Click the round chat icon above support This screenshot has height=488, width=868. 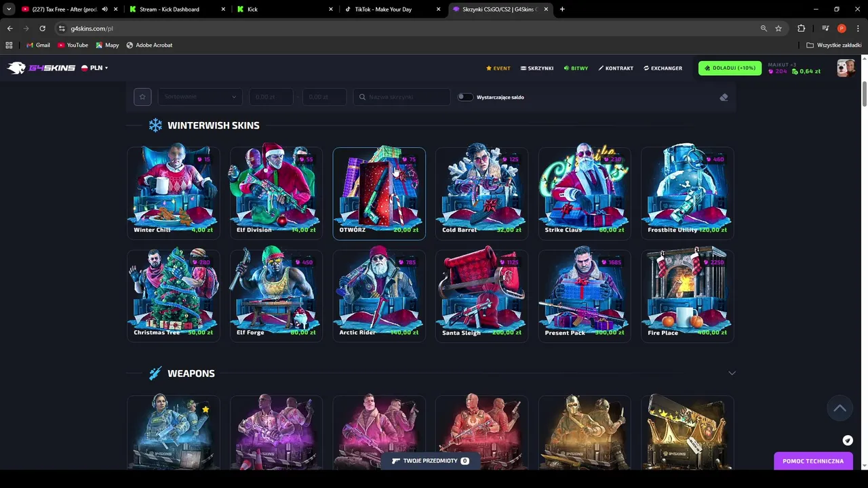pyautogui.click(x=848, y=441)
